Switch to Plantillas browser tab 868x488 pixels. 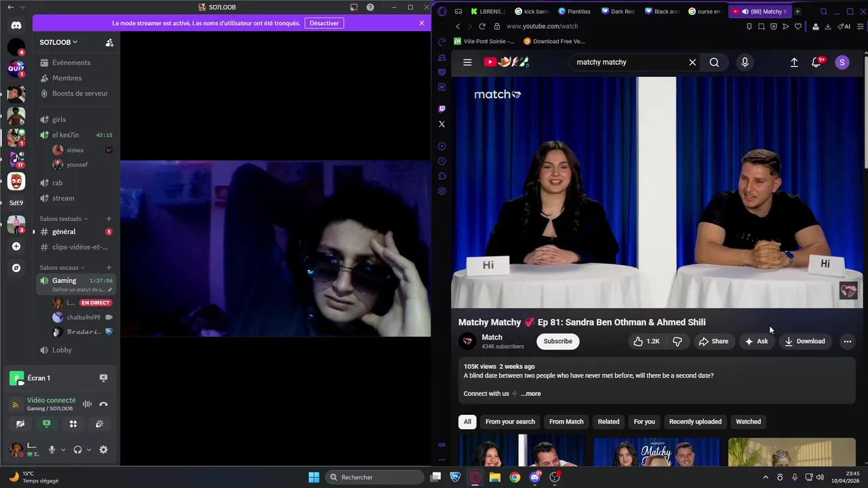pos(574,12)
